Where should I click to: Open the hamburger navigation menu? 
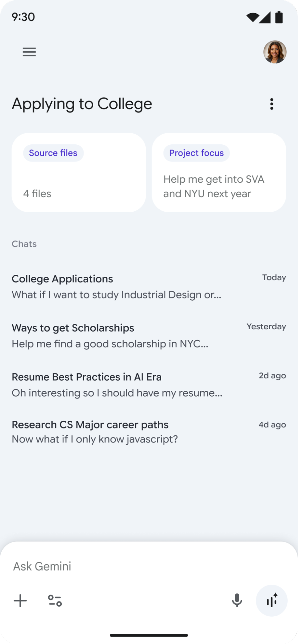[x=29, y=52]
